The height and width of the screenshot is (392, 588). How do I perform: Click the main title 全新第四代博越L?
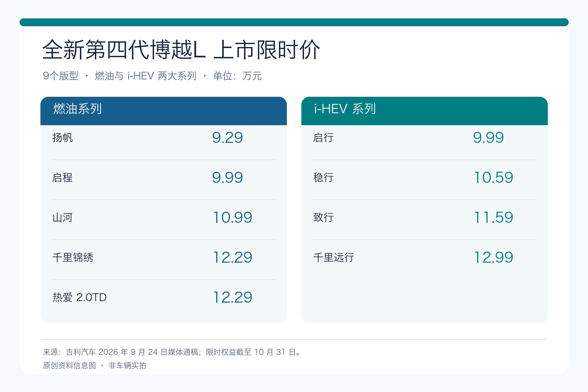click(x=124, y=49)
